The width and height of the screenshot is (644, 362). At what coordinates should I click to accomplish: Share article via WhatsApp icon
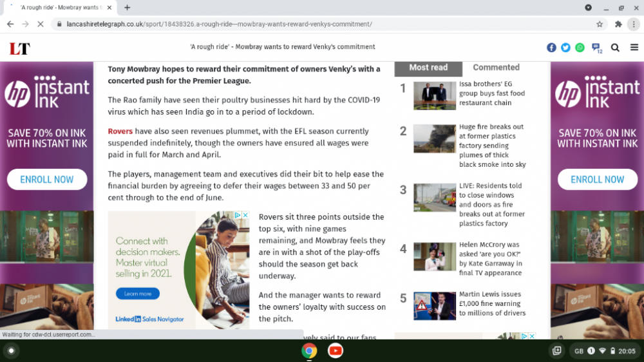click(x=580, y=47)
